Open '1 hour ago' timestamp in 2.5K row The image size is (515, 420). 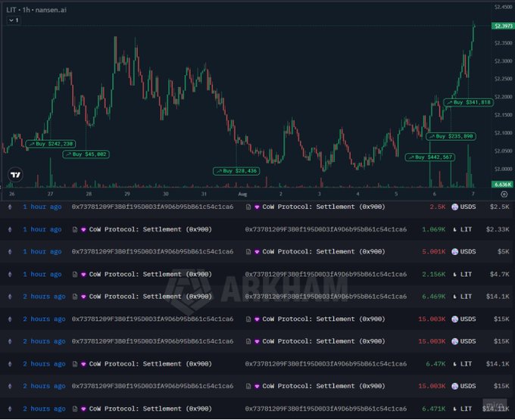pos(42,207)
